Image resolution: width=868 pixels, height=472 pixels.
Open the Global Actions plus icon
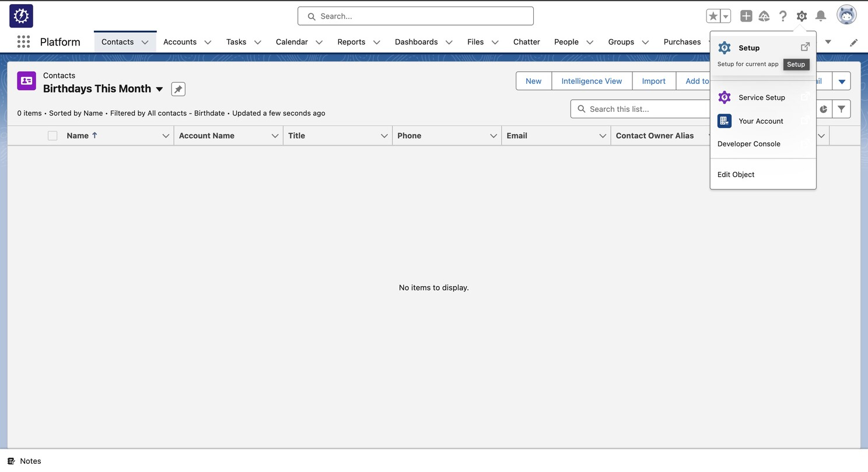click(746, 16)
